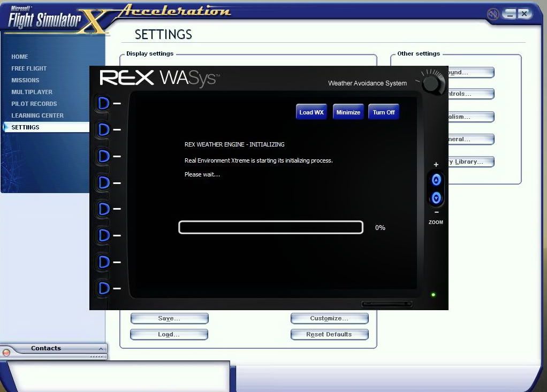Click the WASys rotary knob
Image resolution: width=547 pixels, height=392 pixels.
point(433,83)
